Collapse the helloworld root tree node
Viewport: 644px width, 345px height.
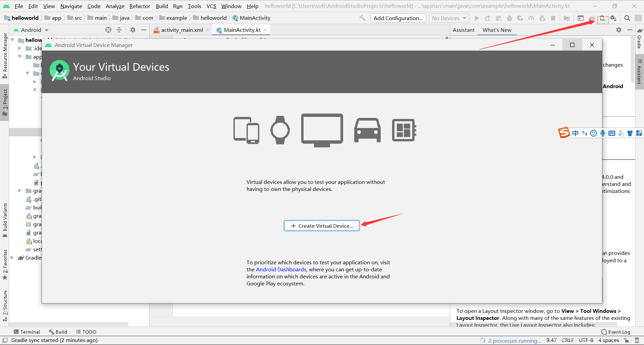[12, 40]
